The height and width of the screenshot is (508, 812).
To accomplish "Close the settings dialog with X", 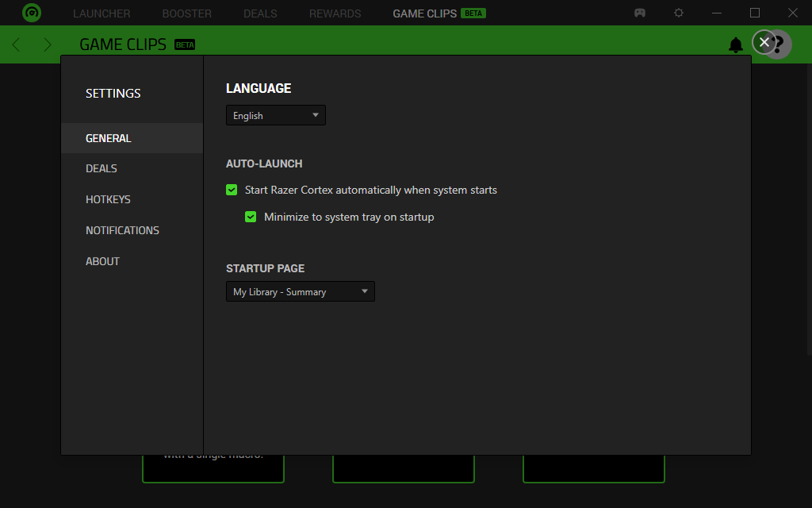I will point(764,42).
